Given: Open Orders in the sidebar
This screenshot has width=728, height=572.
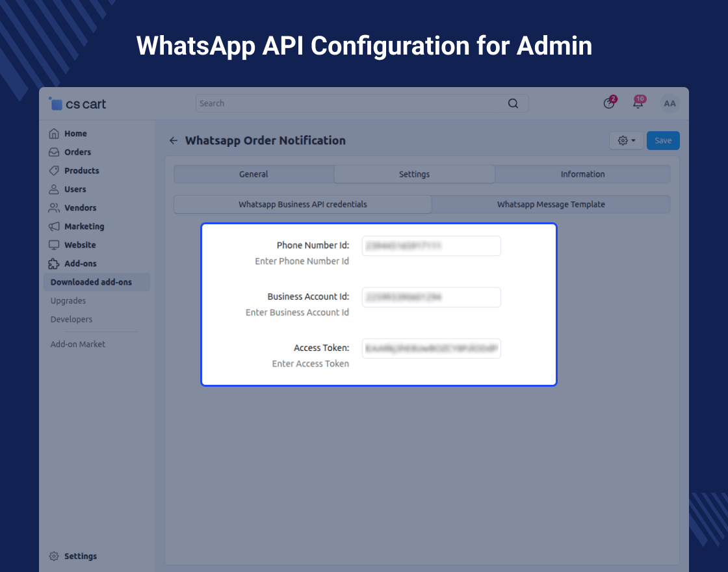Looking at the screenshot, I should pos(77,152).
